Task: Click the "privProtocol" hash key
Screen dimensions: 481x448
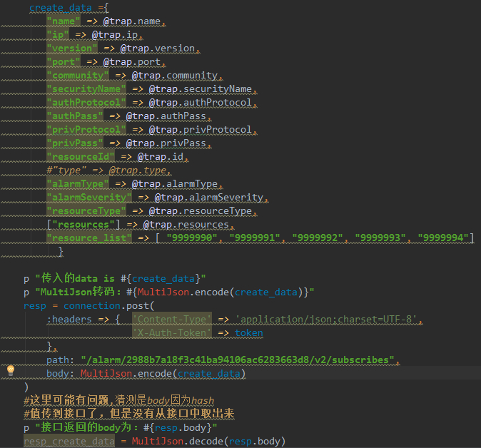Action: [x=86, y=129]
